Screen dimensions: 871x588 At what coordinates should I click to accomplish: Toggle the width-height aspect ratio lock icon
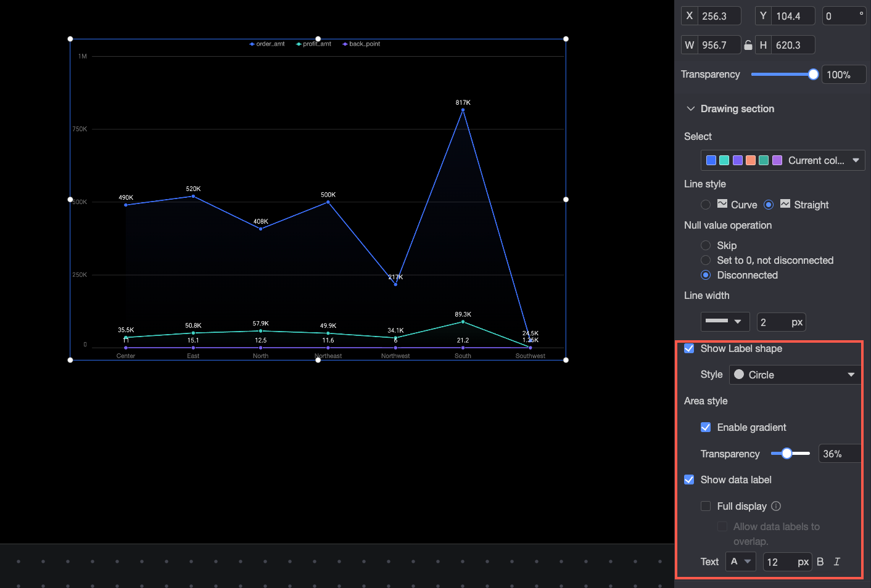[x=748, y=45]
